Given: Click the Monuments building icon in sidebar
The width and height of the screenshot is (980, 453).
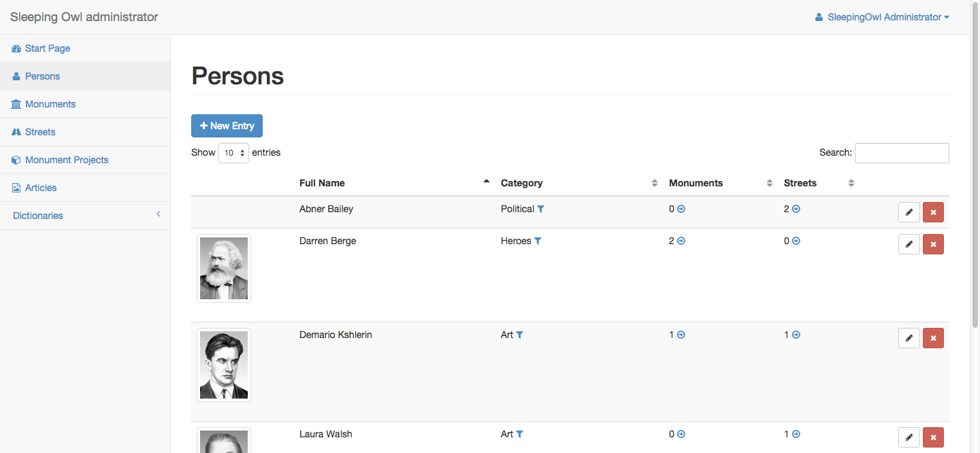Looking at the screenshot, I should 16,105.
